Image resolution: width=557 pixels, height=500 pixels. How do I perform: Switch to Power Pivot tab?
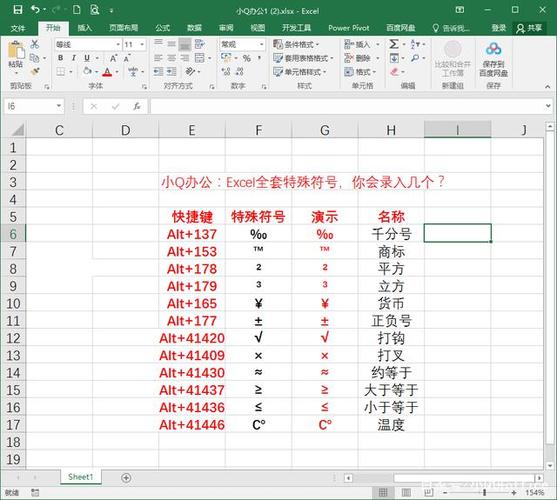(x=348, y=28)
